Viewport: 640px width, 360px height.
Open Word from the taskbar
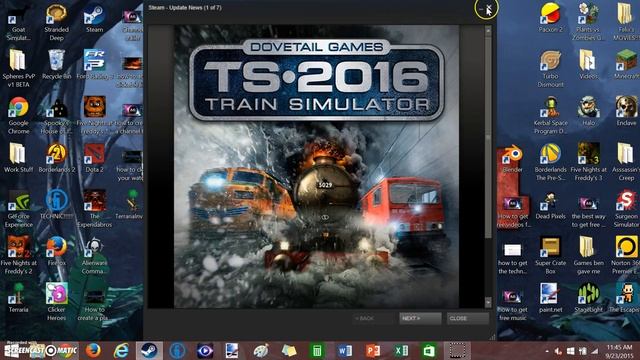pyautogui.click(x=345, y=351)
